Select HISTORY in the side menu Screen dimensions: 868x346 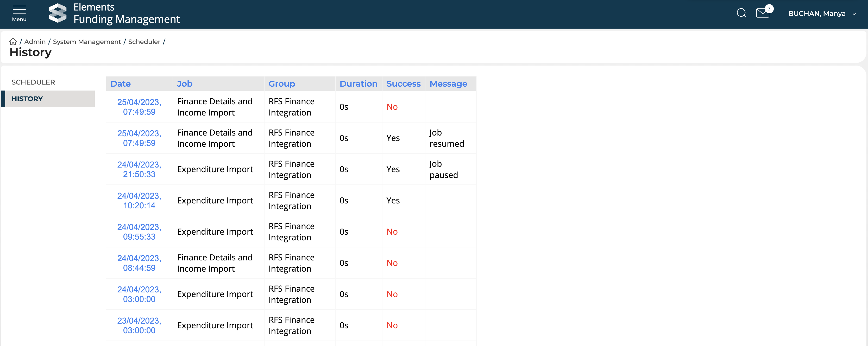[27, 99]
